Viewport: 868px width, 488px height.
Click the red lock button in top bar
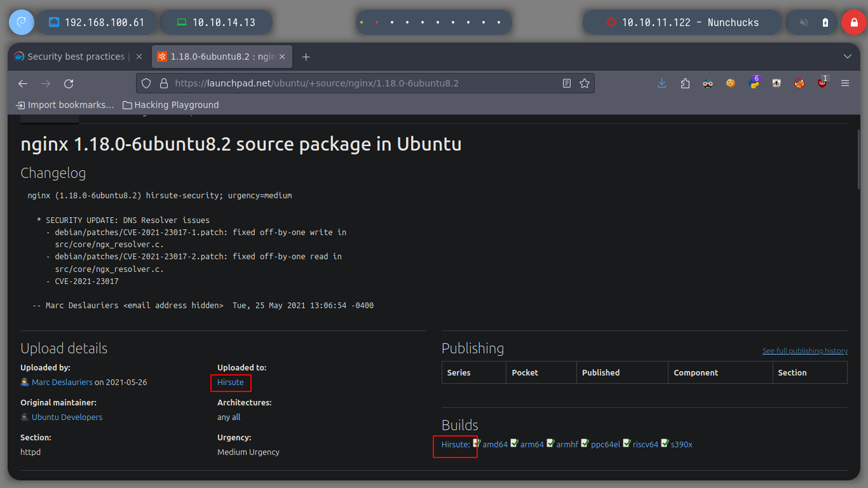pyautogui.click(x=853, y=22)
